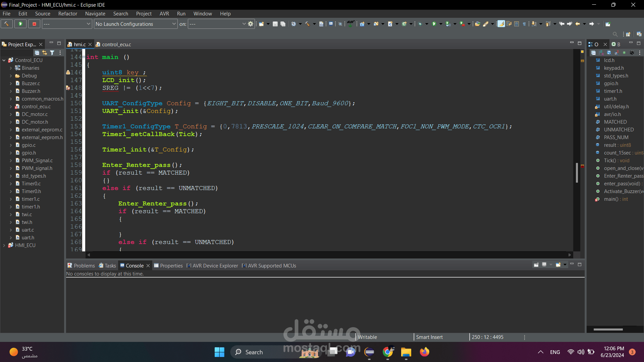Screen dimensions: 644x362
Task: Expand the Debug folder in tree
Action: (x=11, y=76)
